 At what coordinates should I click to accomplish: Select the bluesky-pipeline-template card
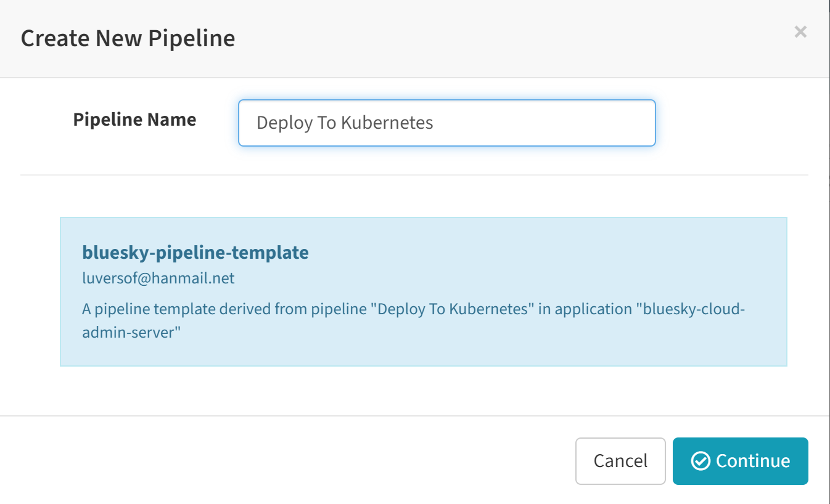423,291
